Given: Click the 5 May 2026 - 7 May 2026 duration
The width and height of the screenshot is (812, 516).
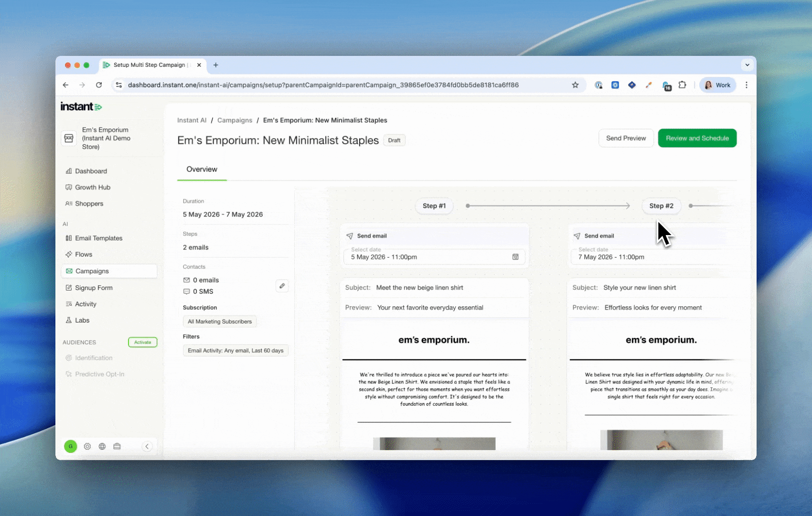Looking at the screenshot, I should click(223, 215).
